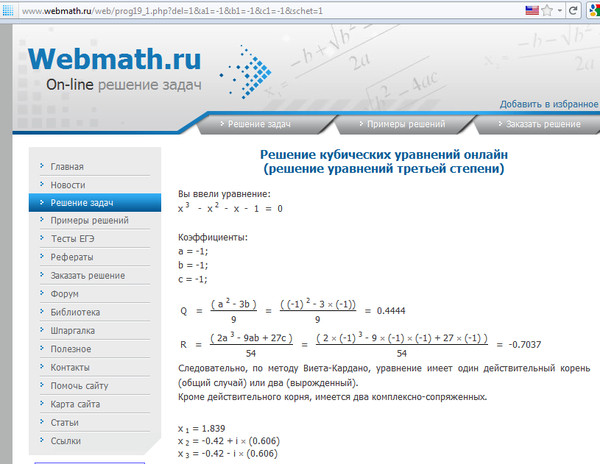Click arrow bullet beside 'Главная'
This screenshot has width=600, height=464.
(x=42, y=166)
